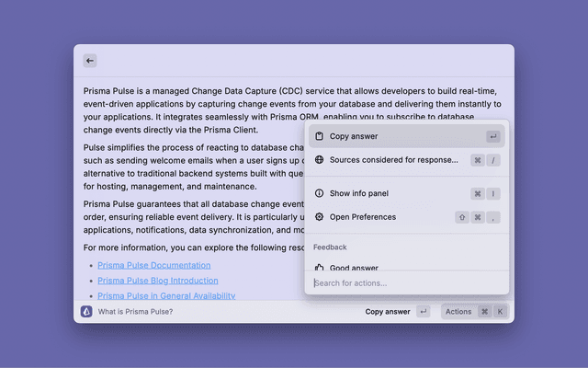Screen dimensions: 588x368
Task: Click the thumbs-up icon for Good answer
Action: (x=319, y=268)
